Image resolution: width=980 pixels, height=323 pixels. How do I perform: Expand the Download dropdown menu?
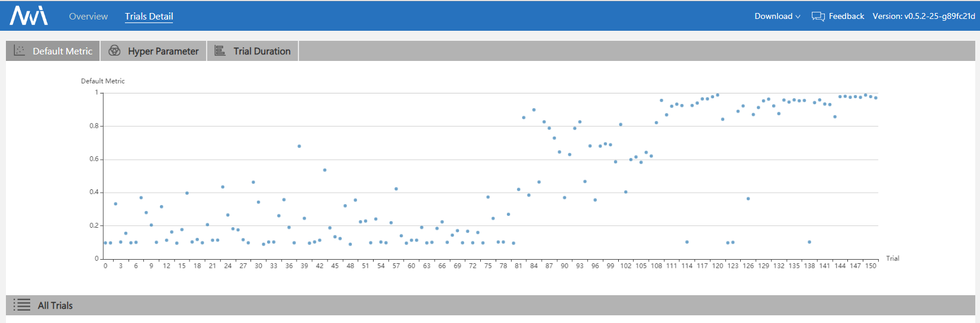(x=773, y=17)
